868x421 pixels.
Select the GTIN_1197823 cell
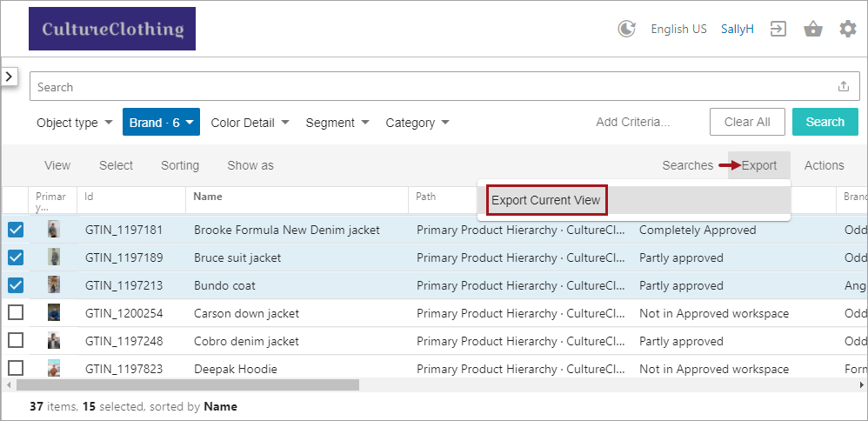124,369
